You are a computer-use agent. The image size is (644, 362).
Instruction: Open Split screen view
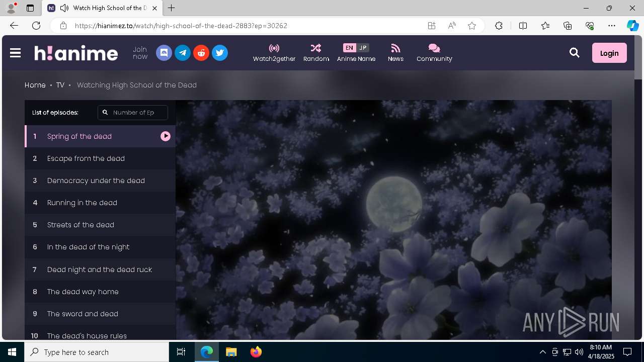(523, 26)
